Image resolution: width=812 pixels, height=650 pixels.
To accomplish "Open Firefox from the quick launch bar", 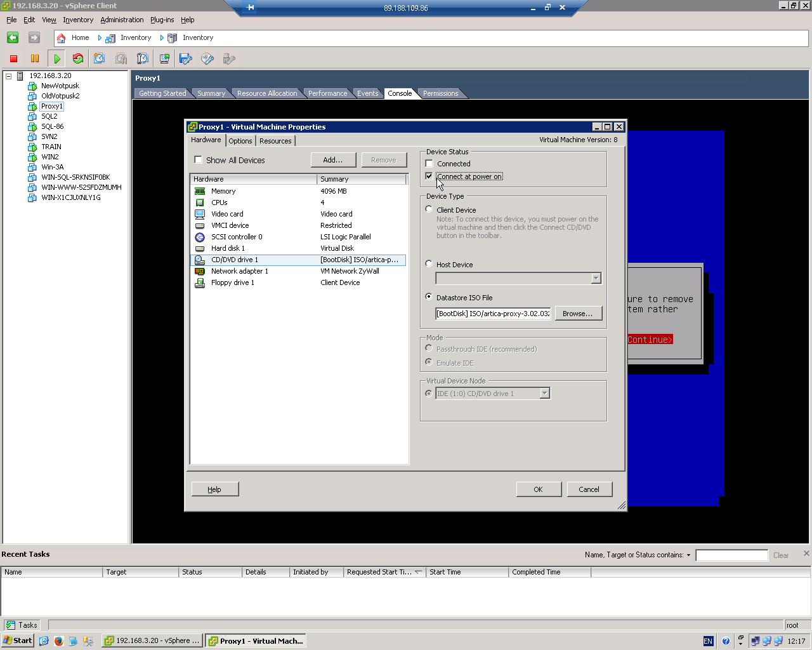I will (59, 641).
